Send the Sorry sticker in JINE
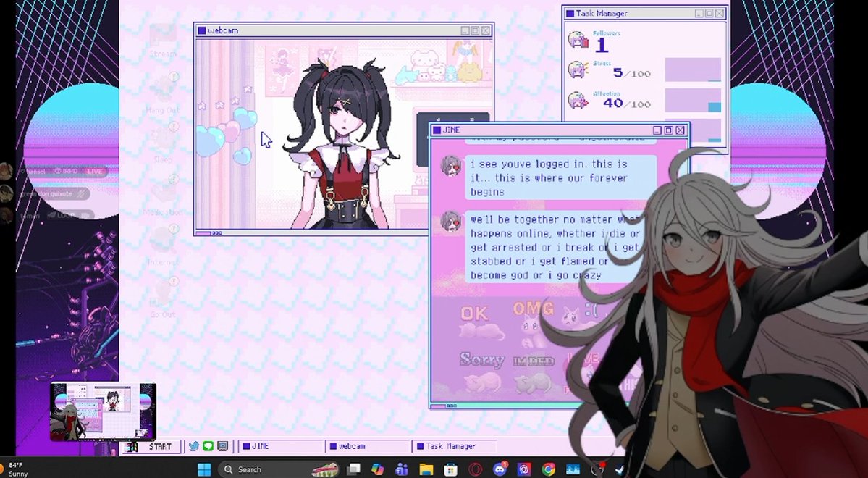The image size is (868, 478). (481, 372)
